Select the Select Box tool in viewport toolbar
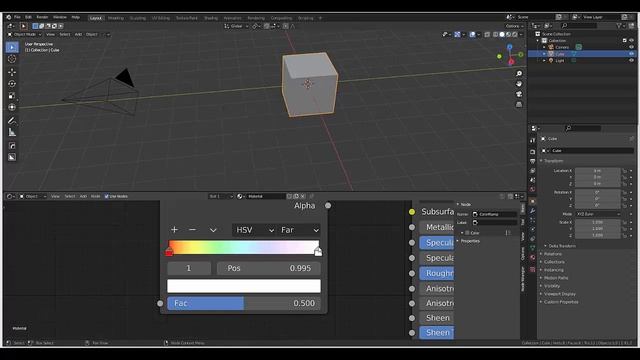 (12, 47)
